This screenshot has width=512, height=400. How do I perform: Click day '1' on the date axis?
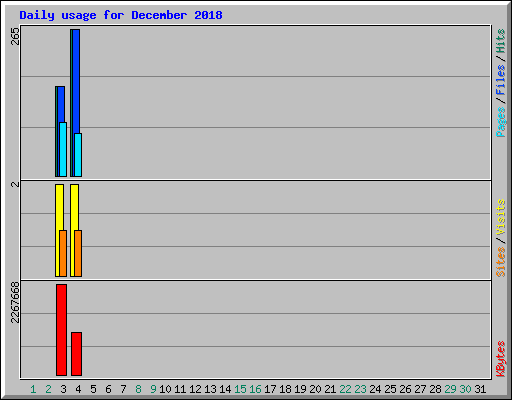[33, 389]
